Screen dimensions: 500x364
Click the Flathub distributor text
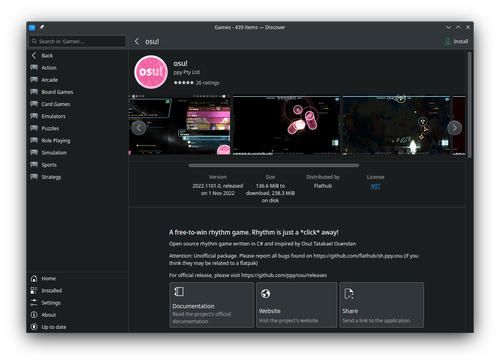click(323, 186)
